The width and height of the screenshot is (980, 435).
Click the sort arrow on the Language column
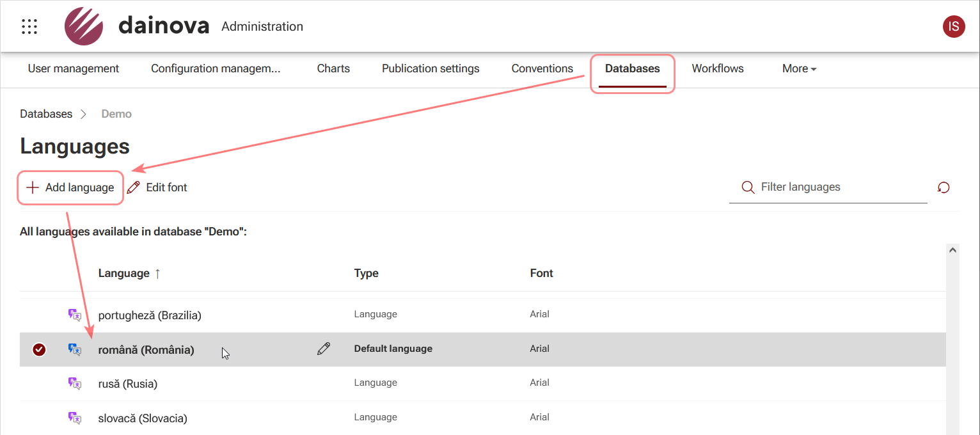click(x=157, y=273)
